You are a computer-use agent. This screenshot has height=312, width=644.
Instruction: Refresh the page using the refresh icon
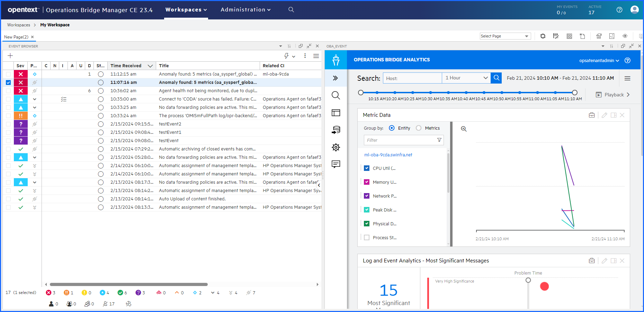click(x=543, y=36)
